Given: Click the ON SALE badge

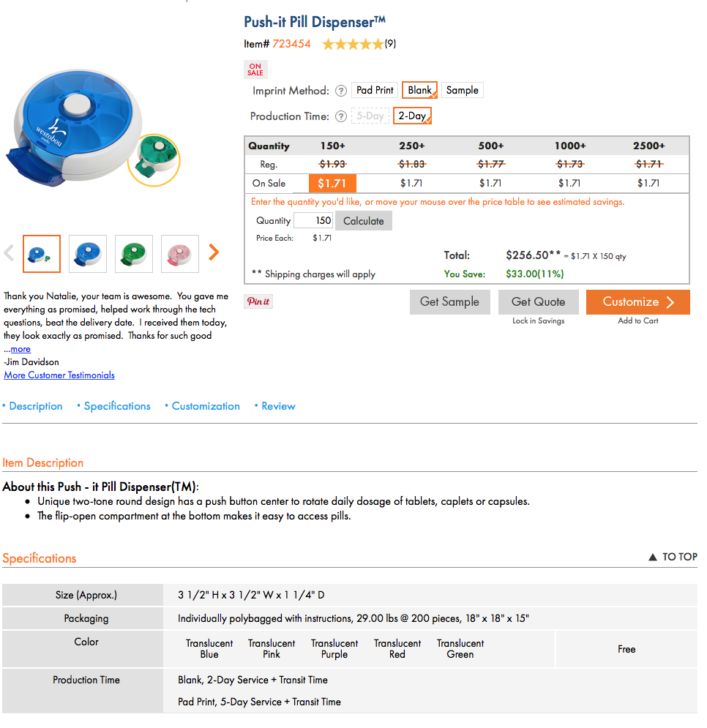Looking at the screenshot, I should (255, 70).
